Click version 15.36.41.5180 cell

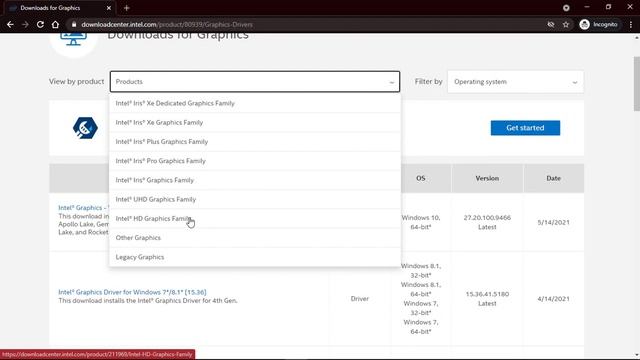(487, 298)
